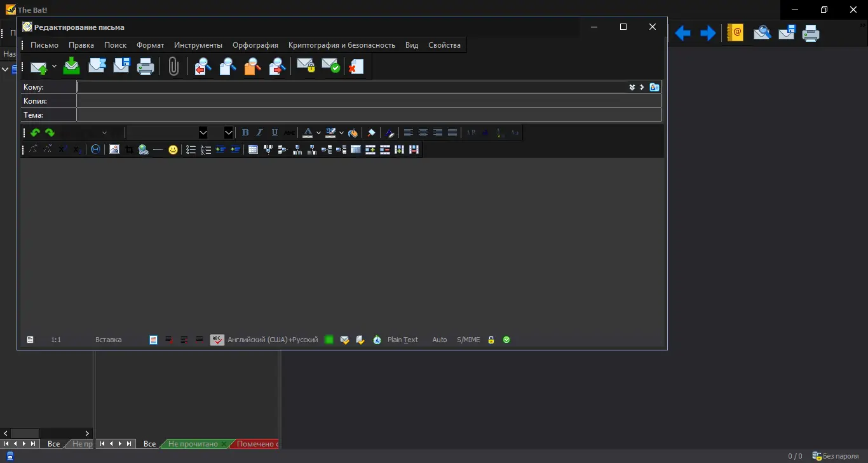This screenshot has height=463, width=868.
Task: Start a numbered list
Action: (205, 149)
